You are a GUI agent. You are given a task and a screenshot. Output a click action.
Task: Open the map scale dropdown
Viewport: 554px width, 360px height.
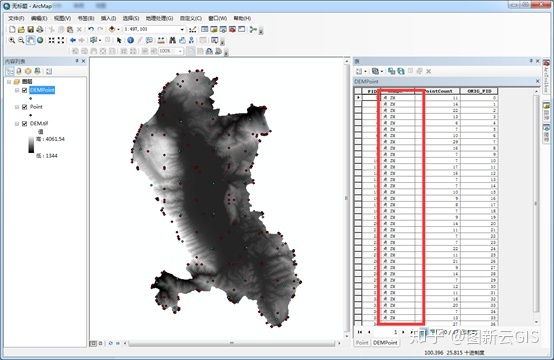click(182, 29)
